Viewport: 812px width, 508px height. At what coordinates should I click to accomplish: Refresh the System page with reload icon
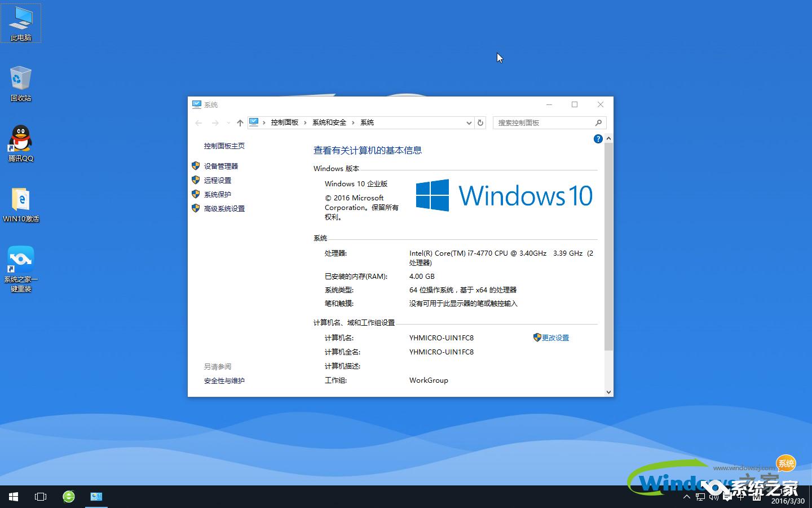pyautogui.click(x=480, y=122)
